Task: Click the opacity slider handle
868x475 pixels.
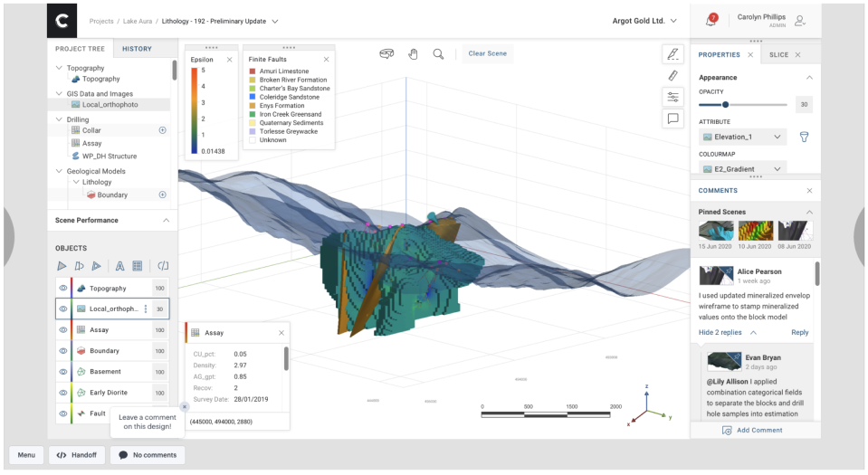Action: point(725,105)
